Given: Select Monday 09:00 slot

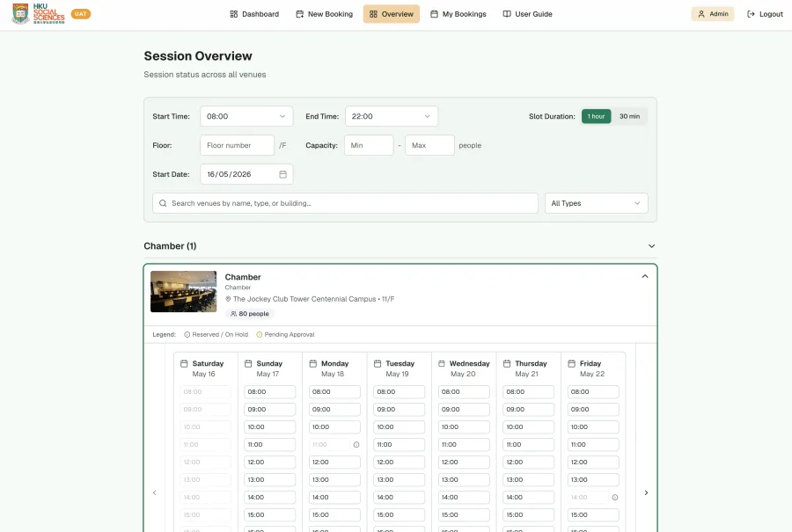Looking at the screenshot, I should (x=334, y=410).
